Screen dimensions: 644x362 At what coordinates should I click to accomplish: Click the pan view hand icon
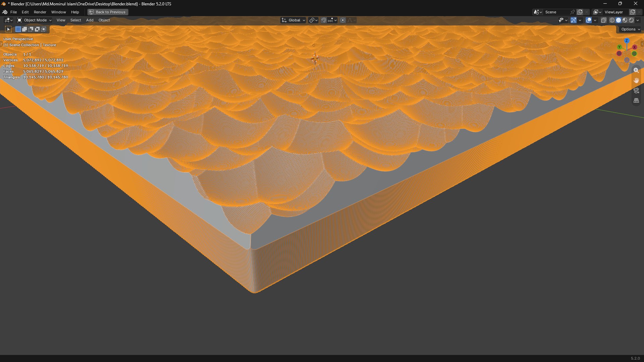(x=636, y=80)
